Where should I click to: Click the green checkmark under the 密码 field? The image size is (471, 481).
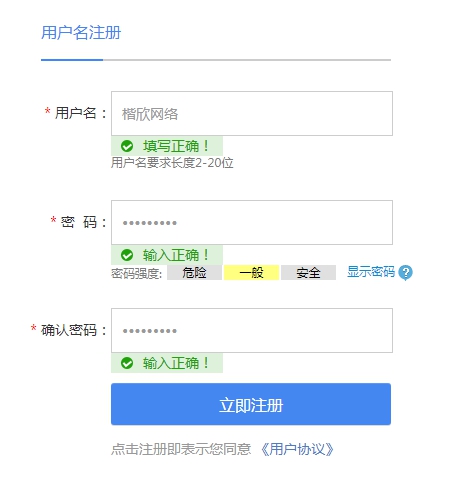coord(127,255)
